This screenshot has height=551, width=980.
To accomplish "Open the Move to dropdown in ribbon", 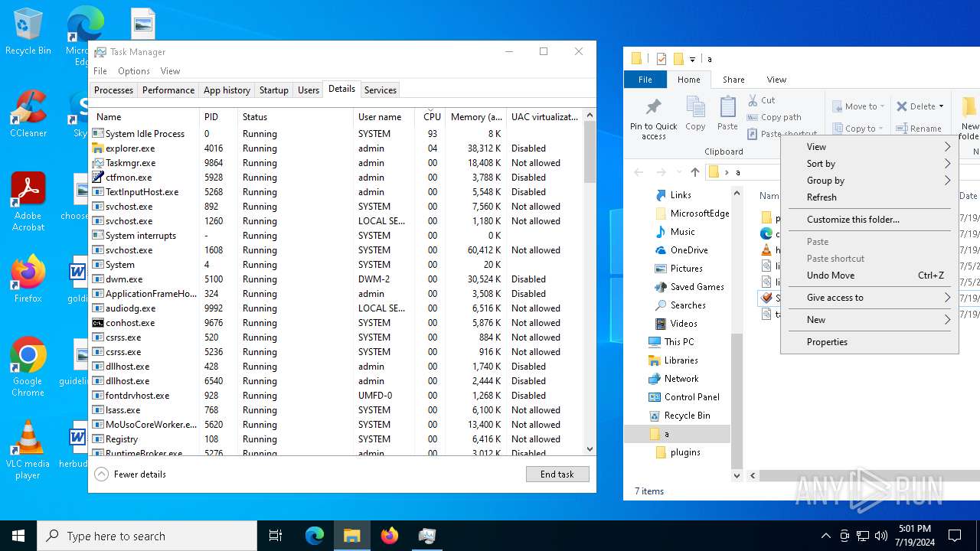I will point(859,106).
